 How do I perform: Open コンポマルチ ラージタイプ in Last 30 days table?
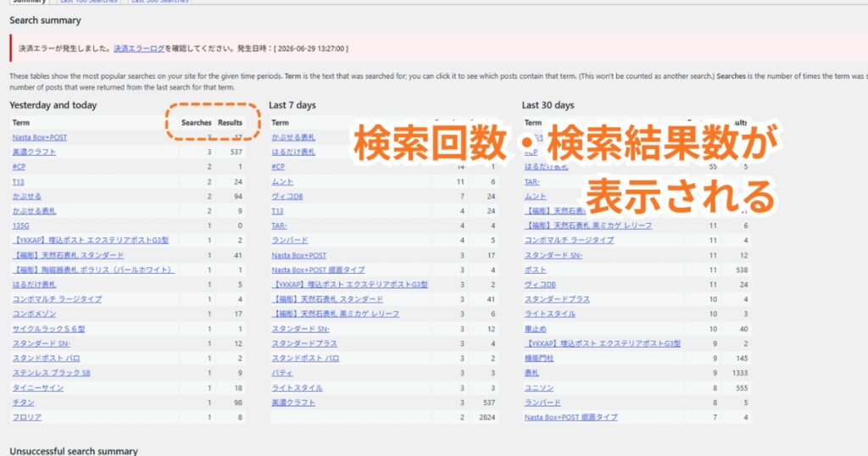(569, 240)
